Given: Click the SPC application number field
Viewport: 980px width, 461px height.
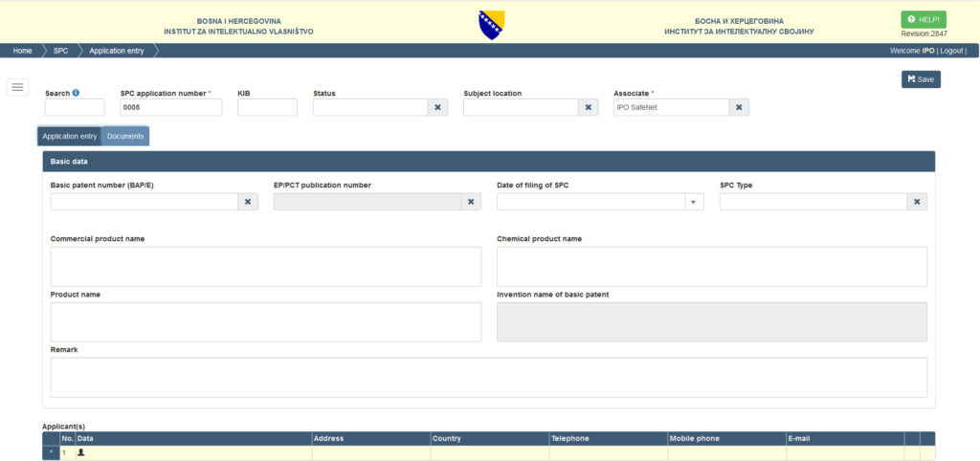Looking at the screenshot, I should point(171,107).
